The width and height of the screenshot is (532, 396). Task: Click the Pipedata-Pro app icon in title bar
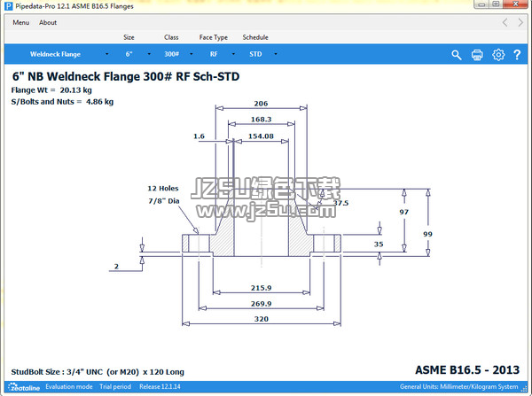coord(9,6)
